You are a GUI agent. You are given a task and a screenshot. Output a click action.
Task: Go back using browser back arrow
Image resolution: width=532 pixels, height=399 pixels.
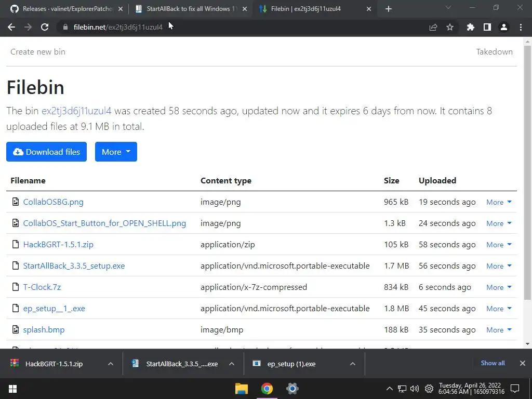pos(11,27)
